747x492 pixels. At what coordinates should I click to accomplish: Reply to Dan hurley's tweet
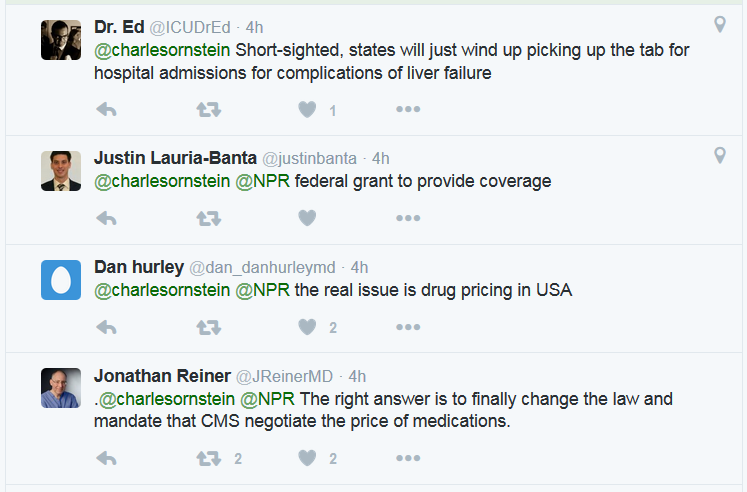coord(106,327)
